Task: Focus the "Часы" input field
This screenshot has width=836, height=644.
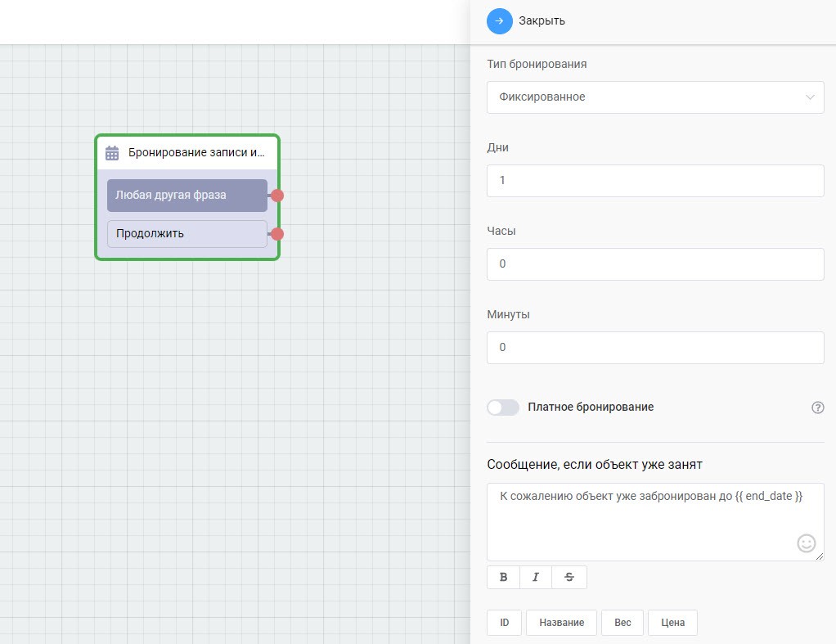Action: click(654, 264)
